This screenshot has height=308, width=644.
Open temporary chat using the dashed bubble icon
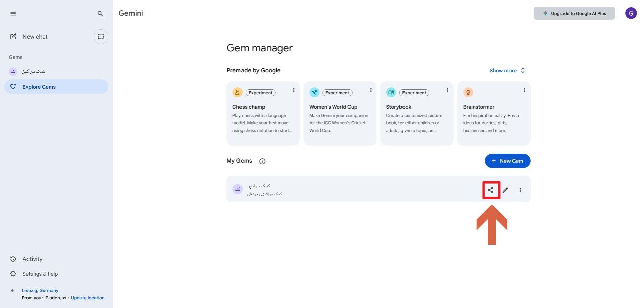101,37
